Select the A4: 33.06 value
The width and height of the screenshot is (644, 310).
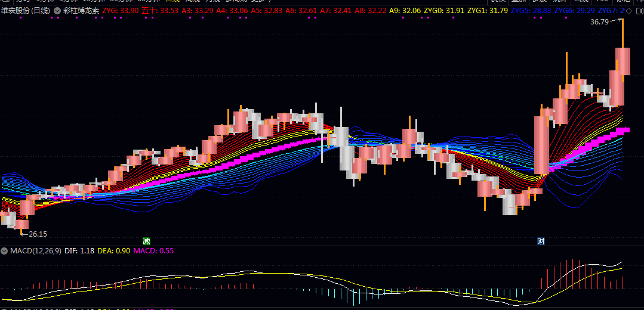coord(232,11)
